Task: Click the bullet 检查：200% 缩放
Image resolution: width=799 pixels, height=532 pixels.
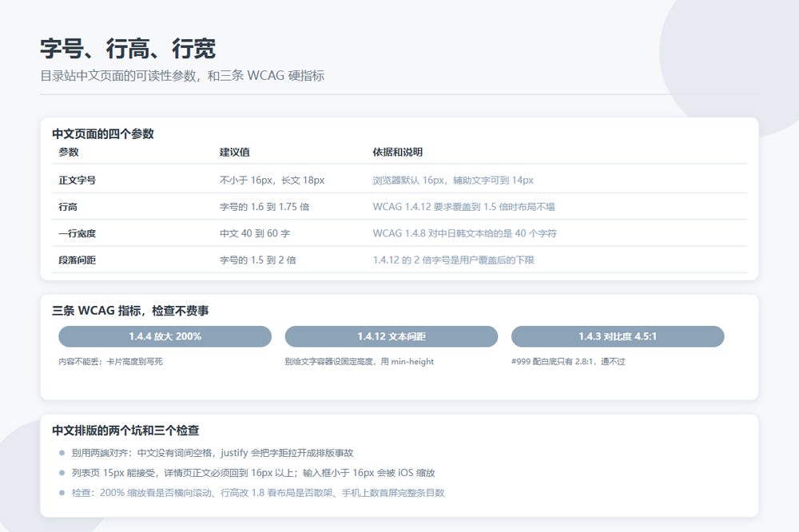Action: click(x=258, y=493)
